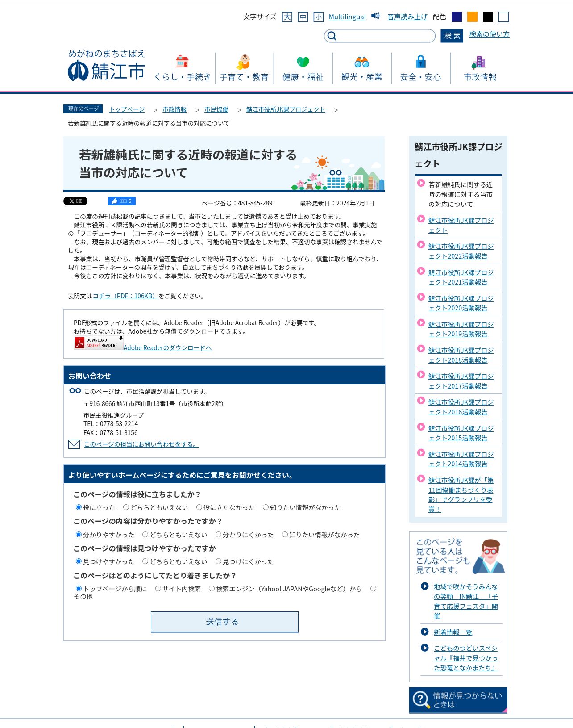Image resolution: width=573 pixels, height=728 pixels.
Task: Click the speaker audio icon
Action: 376,16
